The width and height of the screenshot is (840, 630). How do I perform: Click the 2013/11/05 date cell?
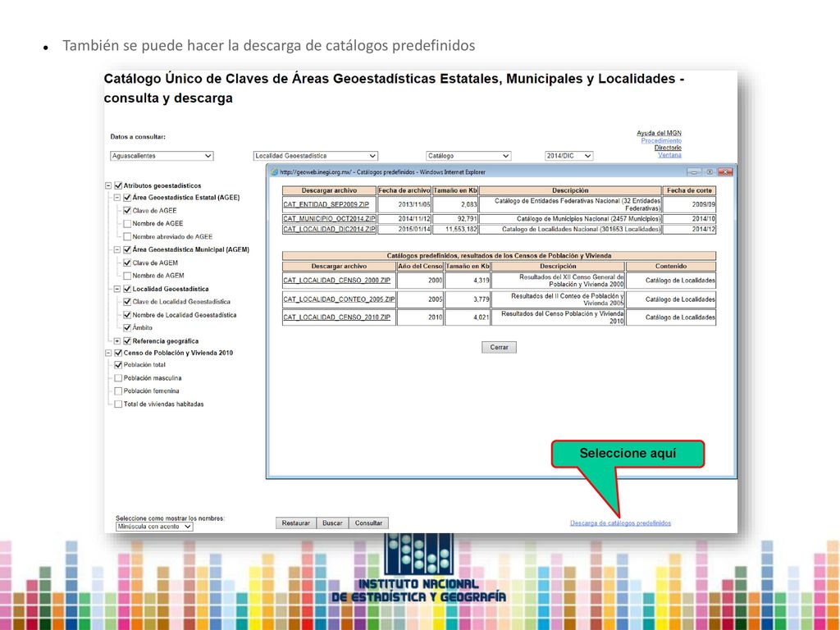pos(404,204)
